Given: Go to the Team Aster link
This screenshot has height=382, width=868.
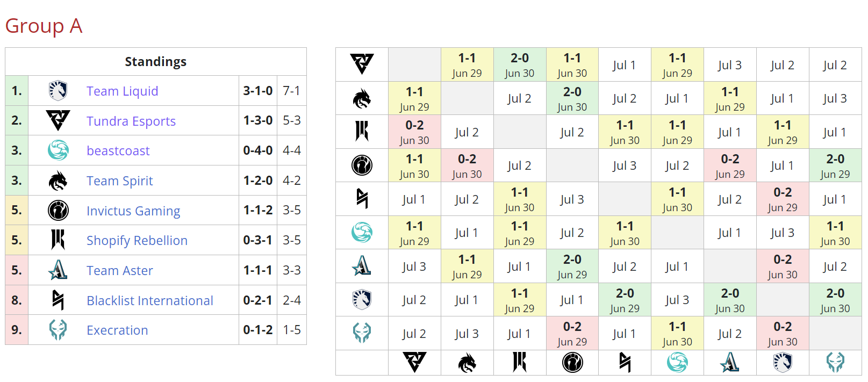Looking at the screenshot, I should pyautogui.click(x=120, y=271).
